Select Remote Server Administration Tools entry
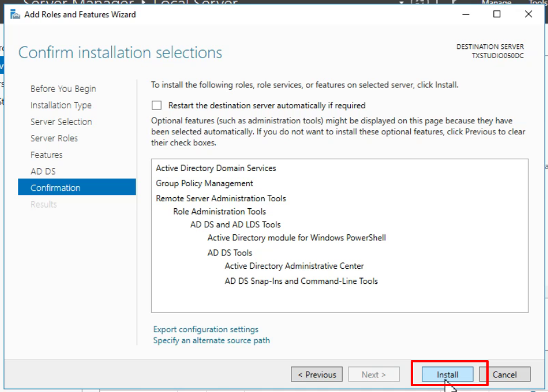This screenshot has width=548, height=392. pos(221,198)
